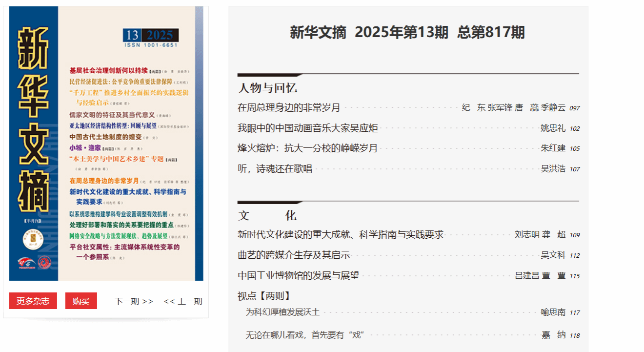
Task: Go to previous issue via << 上一期
Action: (x=183, y=301)
